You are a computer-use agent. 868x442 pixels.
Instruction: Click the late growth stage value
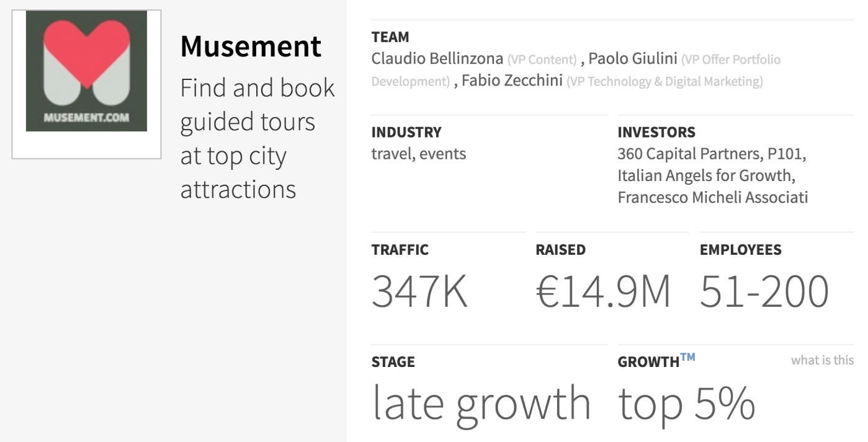click(481, 404)
